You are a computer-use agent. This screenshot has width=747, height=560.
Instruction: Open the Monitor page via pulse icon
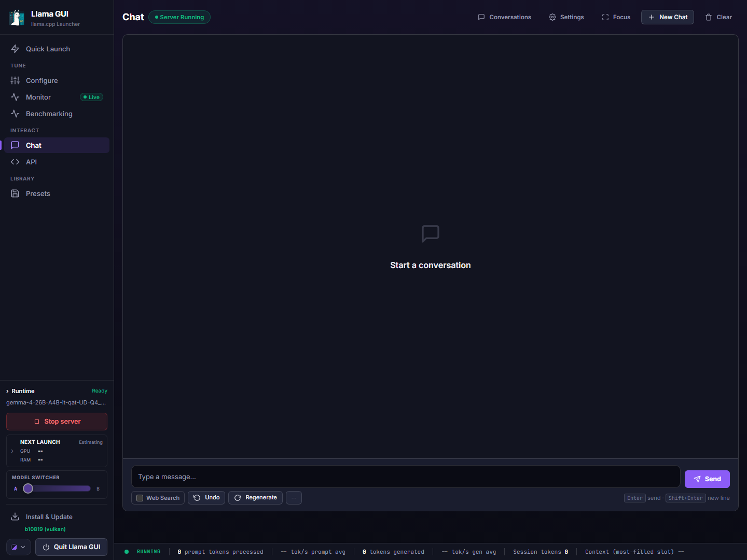(15, 97)
